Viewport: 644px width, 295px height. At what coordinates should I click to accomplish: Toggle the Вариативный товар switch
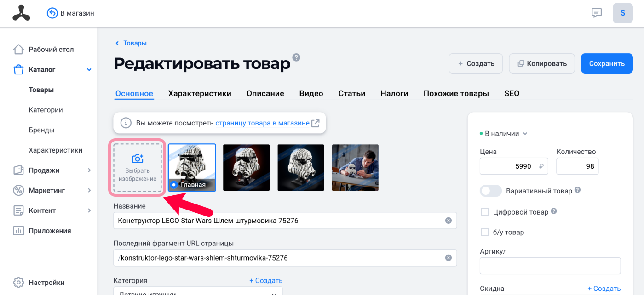pos(490,191)
